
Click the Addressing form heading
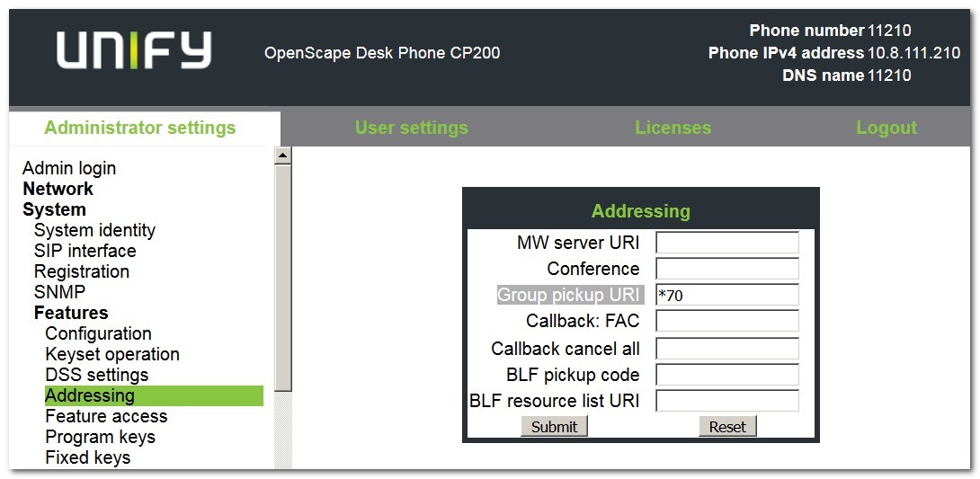[641, 211]
